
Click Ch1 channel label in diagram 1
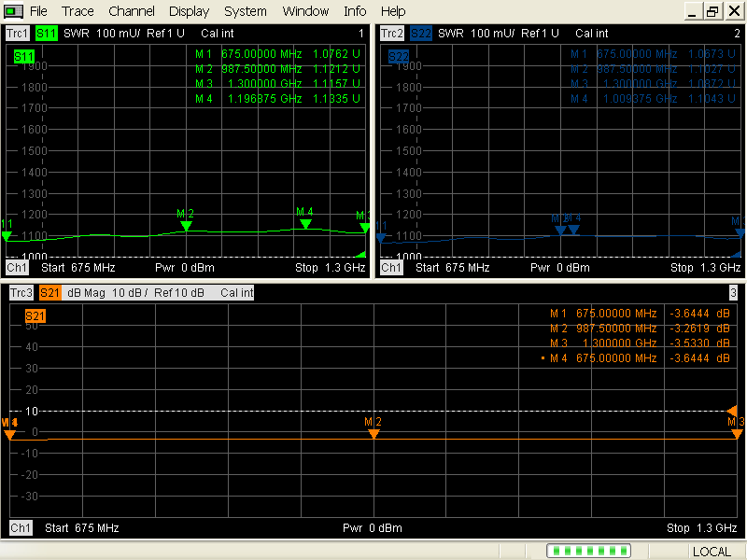pos(17,268)
